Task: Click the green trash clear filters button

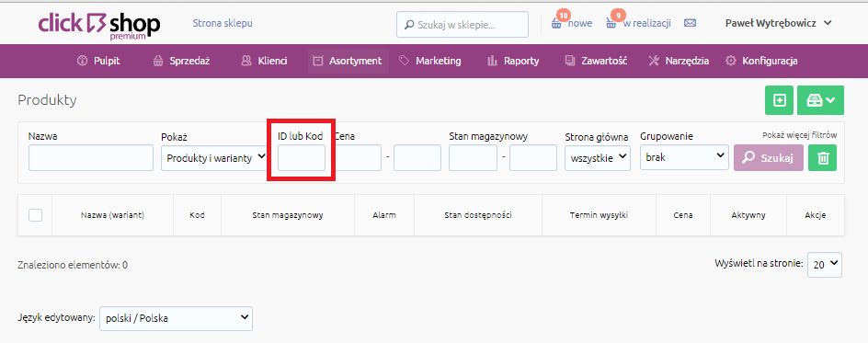Action: tap(823, 158)
